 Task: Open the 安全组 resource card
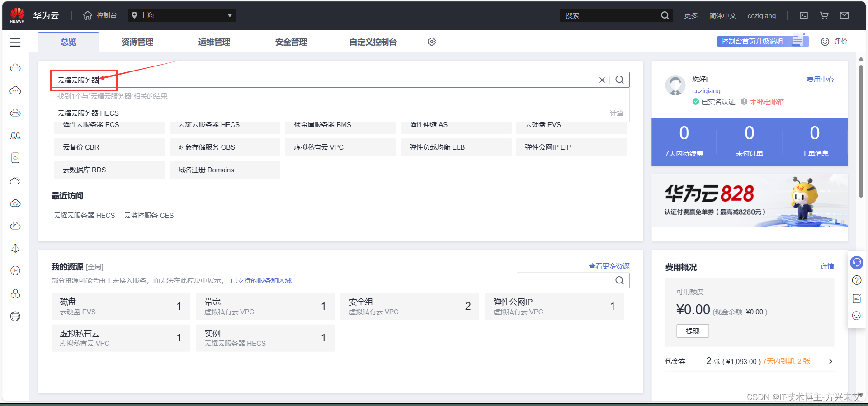(410, 307)
